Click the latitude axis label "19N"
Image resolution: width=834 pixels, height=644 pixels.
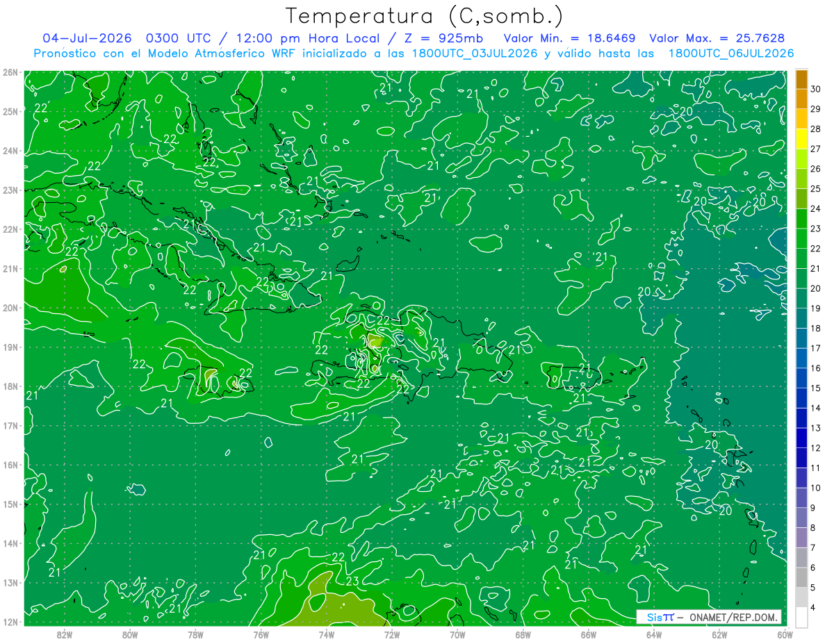(x=10, y=347)
